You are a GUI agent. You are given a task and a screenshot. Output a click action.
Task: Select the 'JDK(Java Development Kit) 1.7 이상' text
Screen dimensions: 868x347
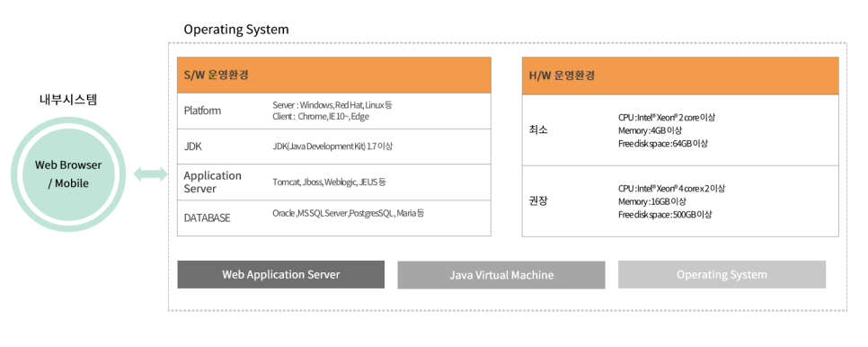pos(332,147)
